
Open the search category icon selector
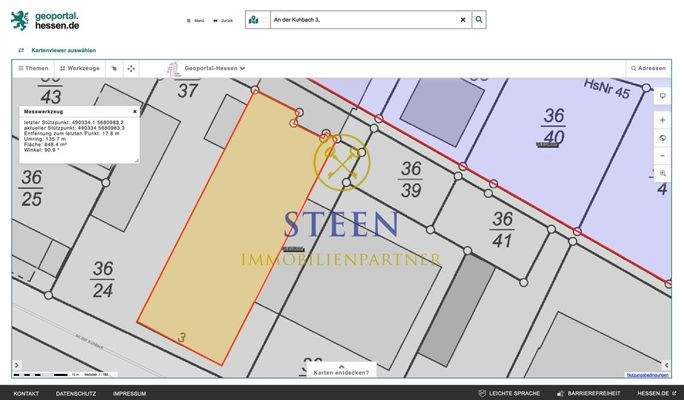pyautogui.click(x=254, y=19)
